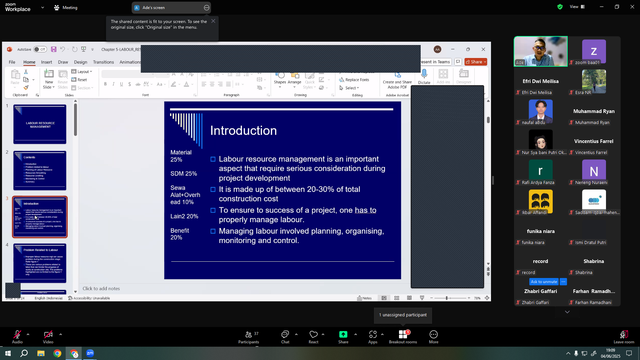Click the Create and Share Adobe PDF icon

tap(397, 80)
